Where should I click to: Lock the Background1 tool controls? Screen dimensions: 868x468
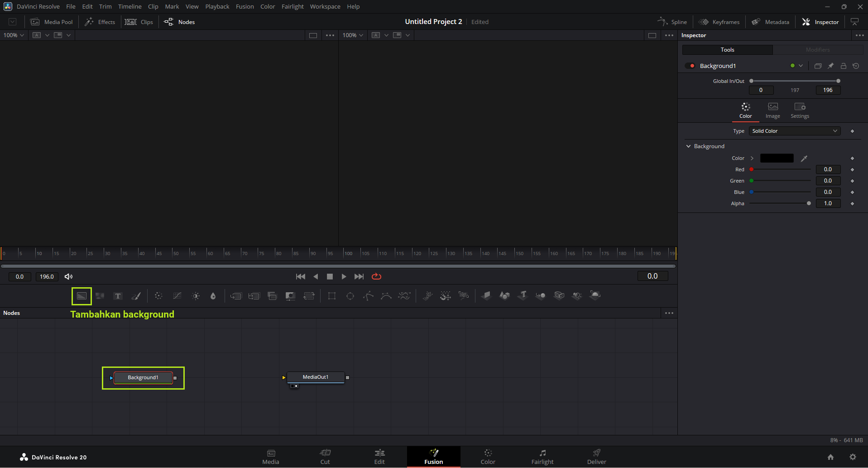click(843, 66)
